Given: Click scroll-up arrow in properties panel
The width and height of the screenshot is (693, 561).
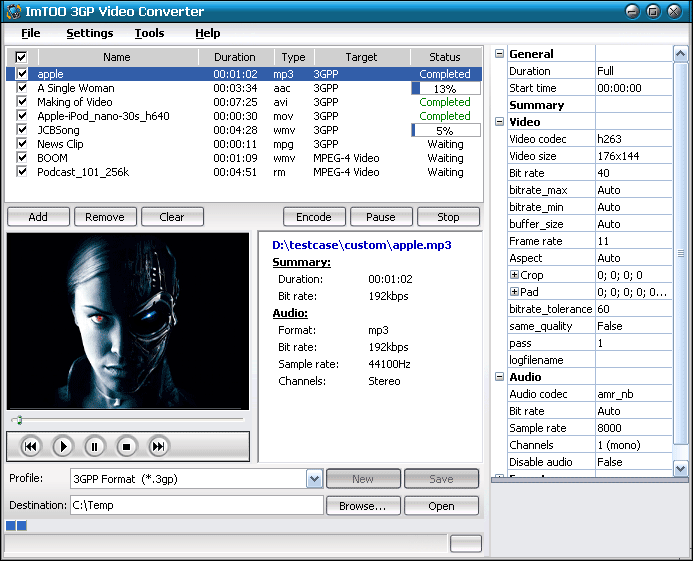Looking at the screenshot, I should coord(681,54).
